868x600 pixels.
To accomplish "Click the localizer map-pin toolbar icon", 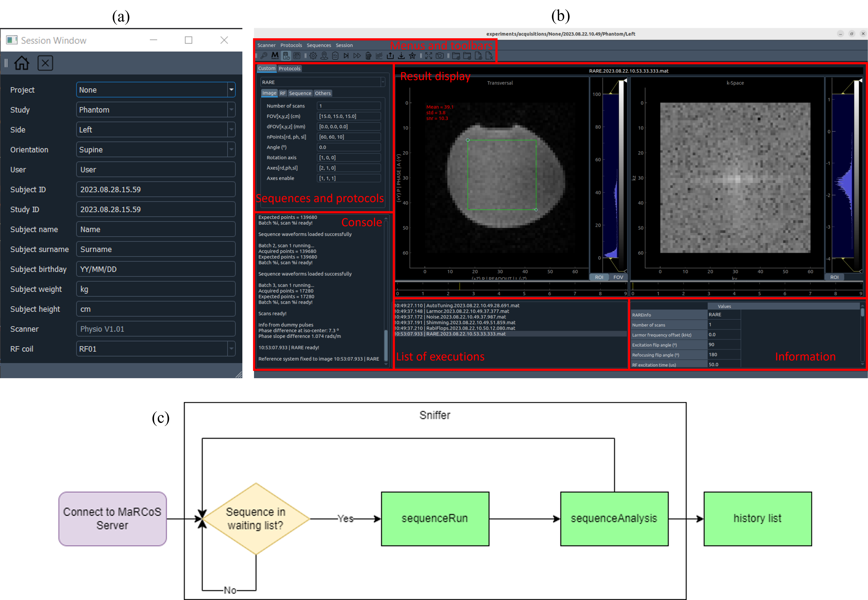I will point(324,56).
